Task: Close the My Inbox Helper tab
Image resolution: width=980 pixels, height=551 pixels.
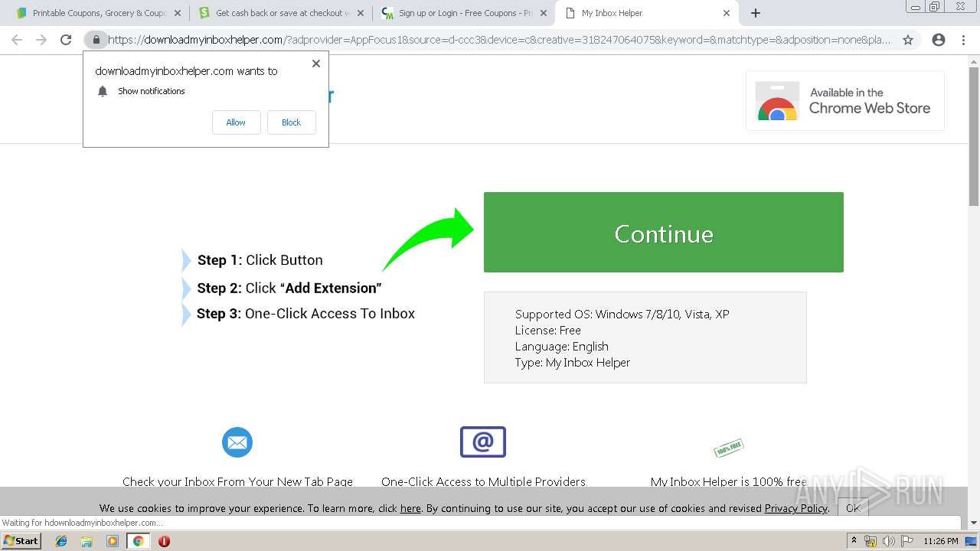Action: (x=727, y=13)
